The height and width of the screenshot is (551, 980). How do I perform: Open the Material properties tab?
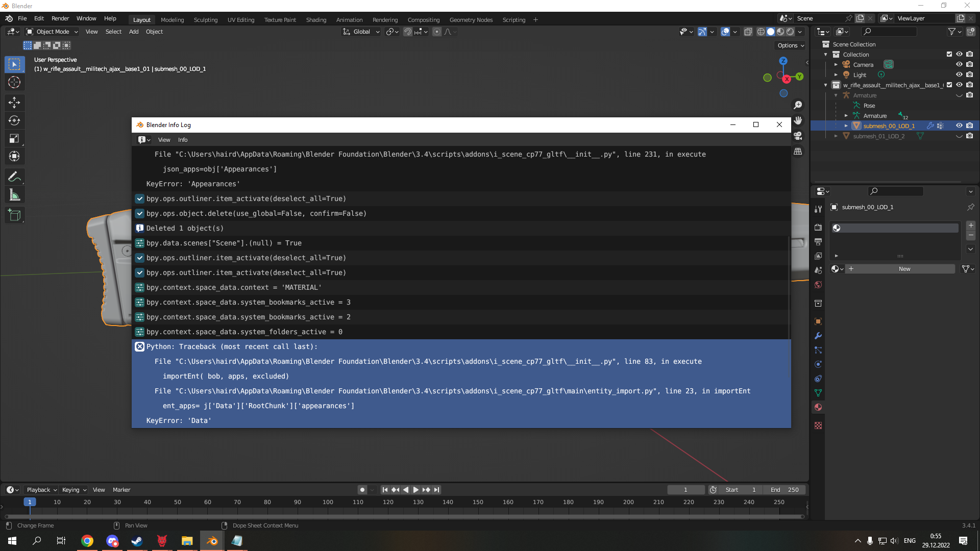pos(818,407)
